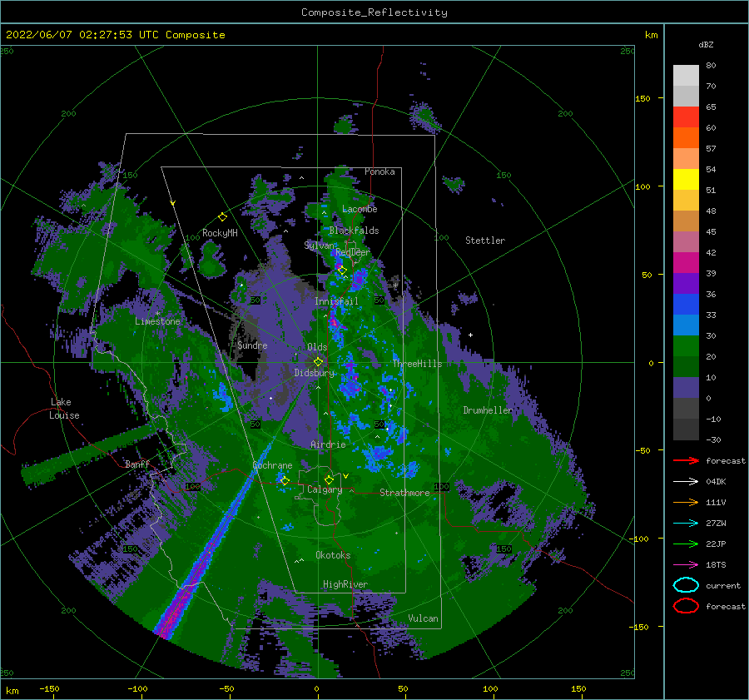The image size is (749, 700).
Task: Pick the yellow 51-54 dBZ swatch
Action: 686,179
